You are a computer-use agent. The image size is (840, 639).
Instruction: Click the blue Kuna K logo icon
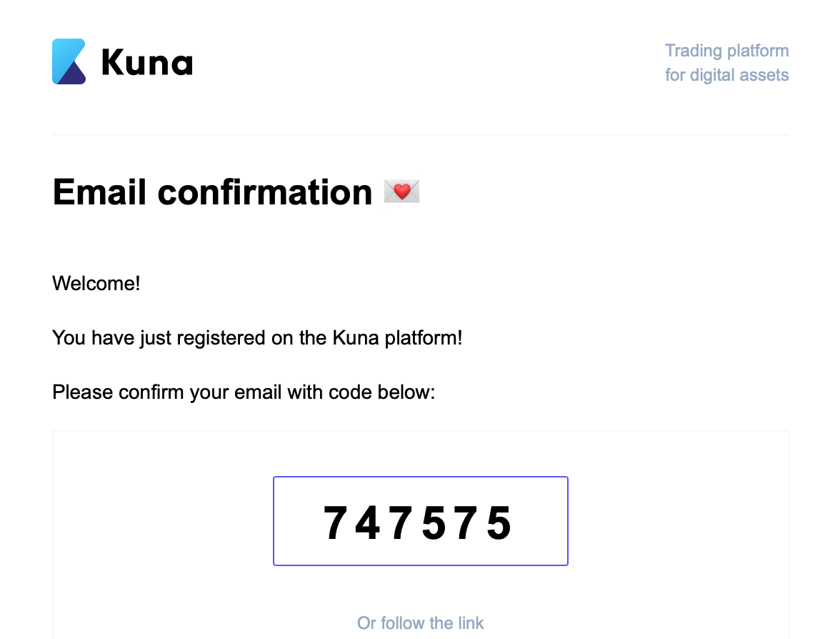click(x=69, y=61)
